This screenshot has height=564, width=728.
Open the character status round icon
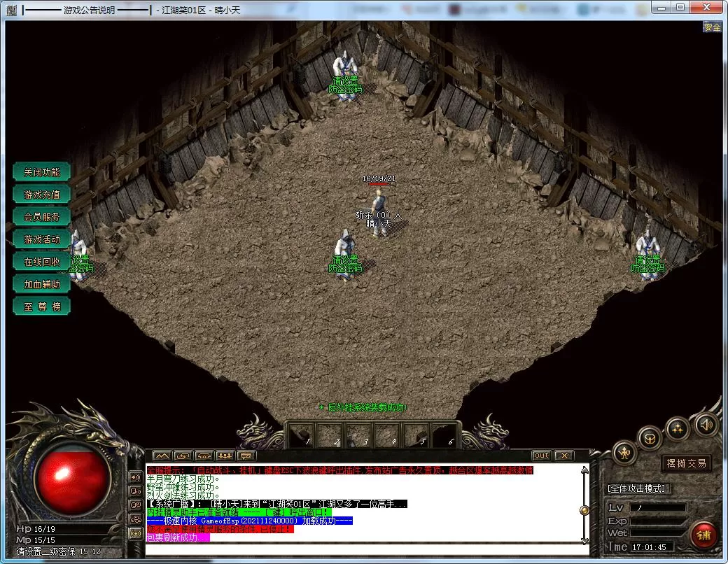pyautogui.click(x=624, y=453)
